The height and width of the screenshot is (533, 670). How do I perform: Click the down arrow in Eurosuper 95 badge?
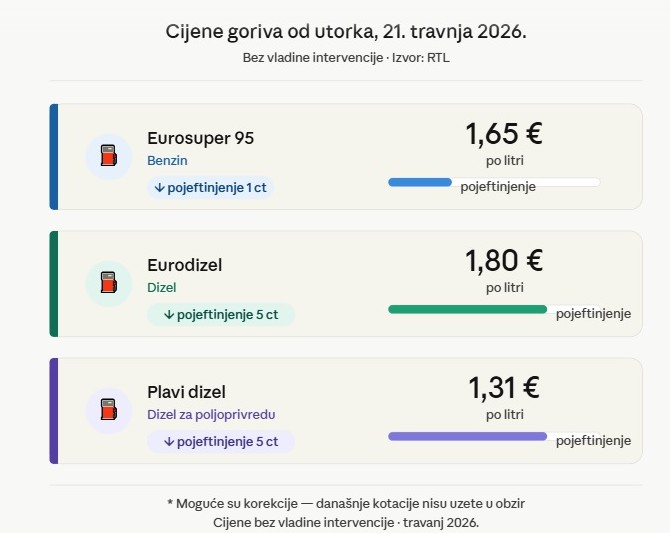[x=159, y=187]
